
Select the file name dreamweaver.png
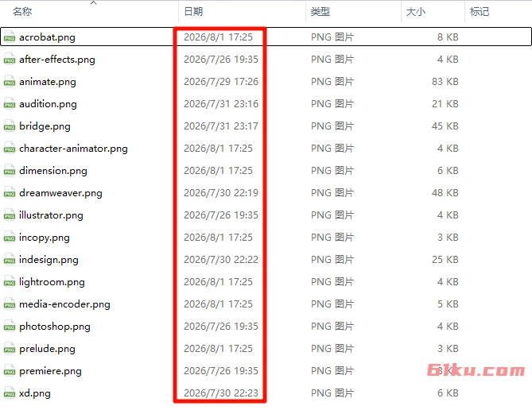(60, 193)
